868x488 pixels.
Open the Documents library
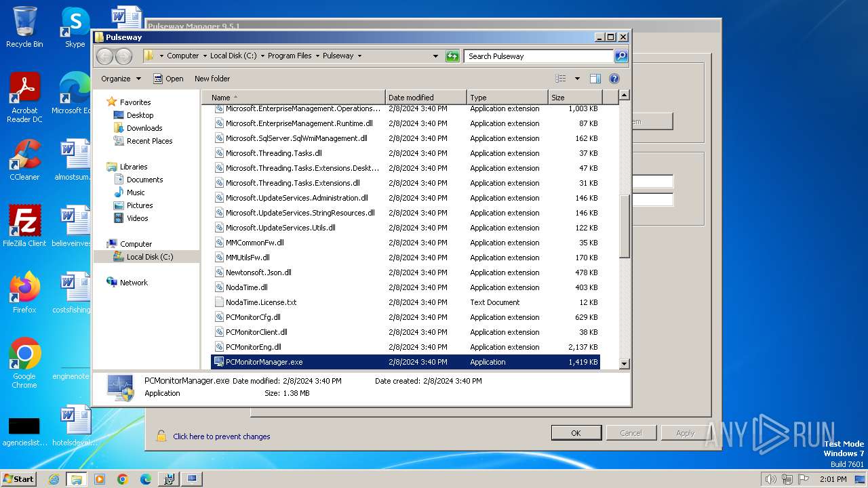pyautogui.click(x=144, y=180)
